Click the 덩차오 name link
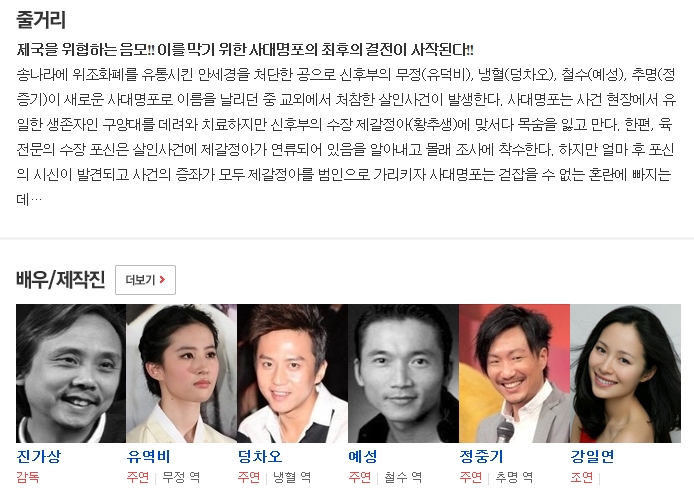Viewport: 694px width, 500px height. [x=260, y=456]
